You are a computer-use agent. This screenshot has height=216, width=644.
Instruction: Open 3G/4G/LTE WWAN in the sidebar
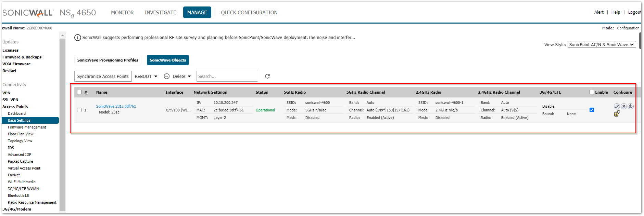pos(23,189)
